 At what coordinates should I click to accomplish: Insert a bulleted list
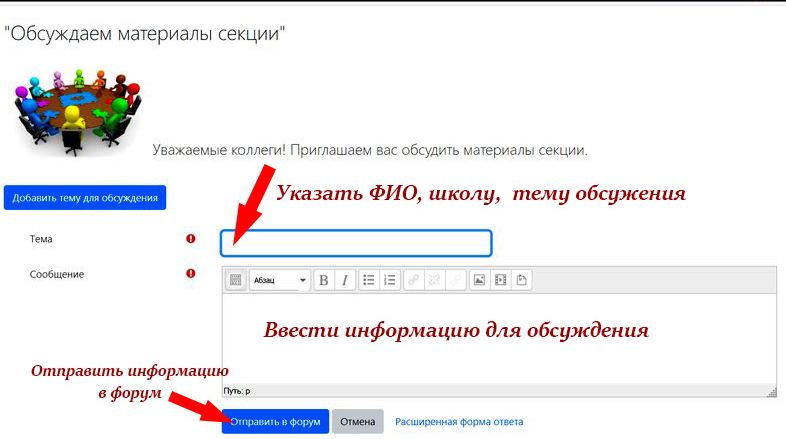coord(369,281)
